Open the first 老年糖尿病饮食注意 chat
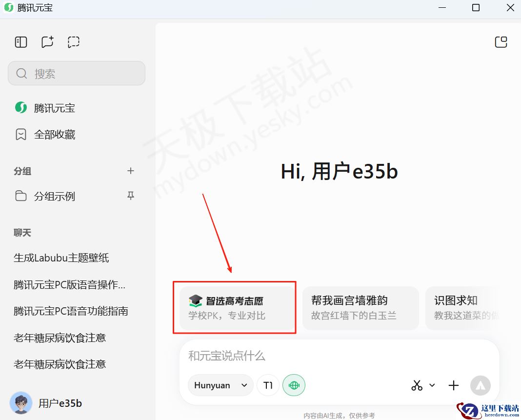 pos(60,338)
